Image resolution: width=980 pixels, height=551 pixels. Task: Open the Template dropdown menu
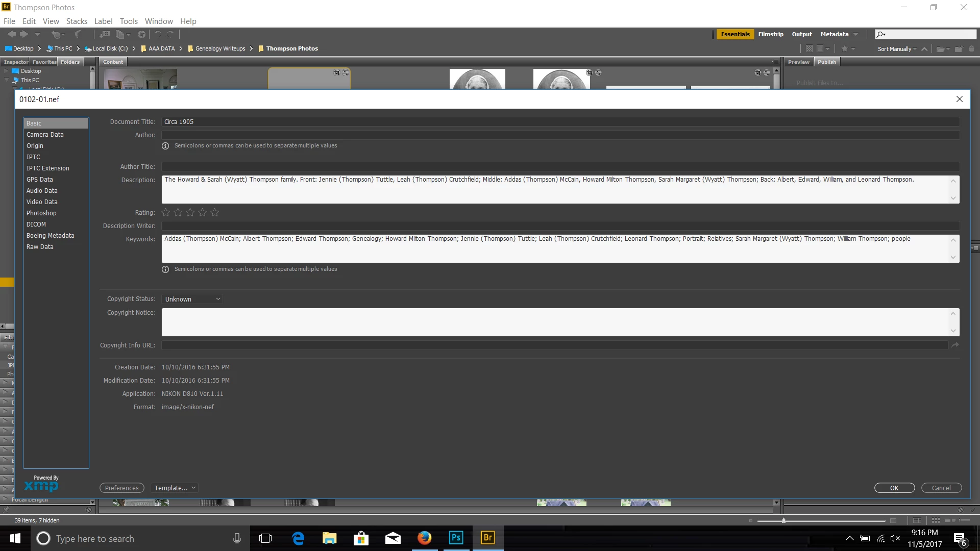[175, 488]
